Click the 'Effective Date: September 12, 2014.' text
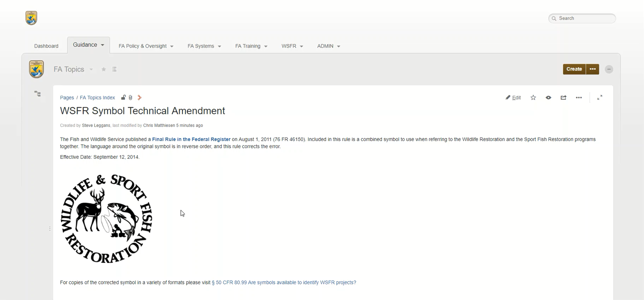 click(100, 157)
